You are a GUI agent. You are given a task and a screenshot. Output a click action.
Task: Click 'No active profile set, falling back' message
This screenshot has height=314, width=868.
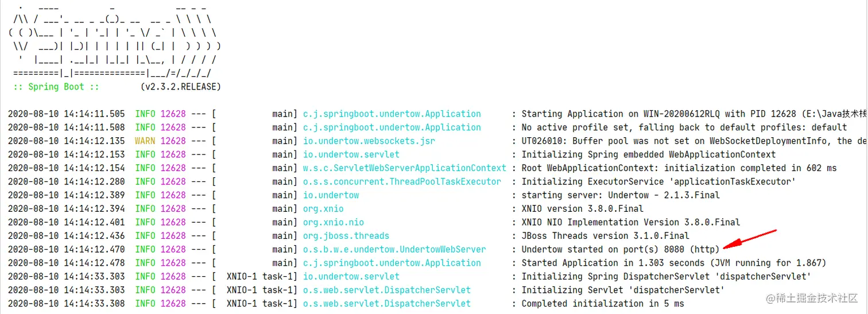coord(611,127)
